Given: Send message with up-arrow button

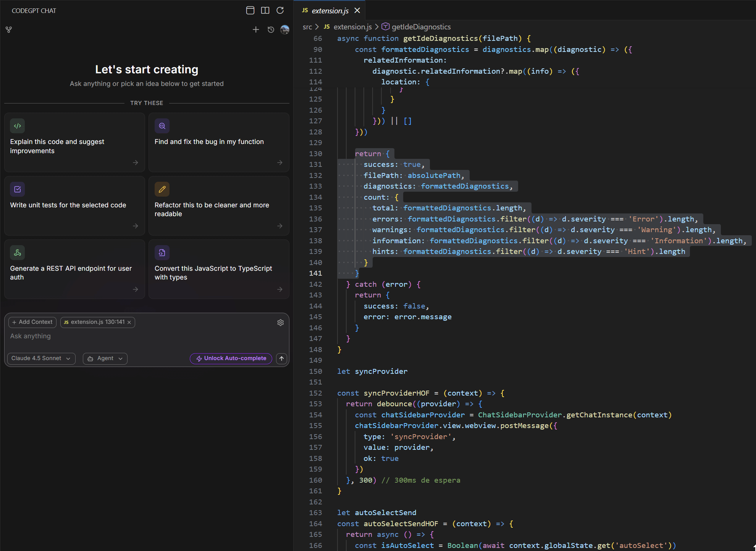Looking at the screenshot, I should [281, 359].
